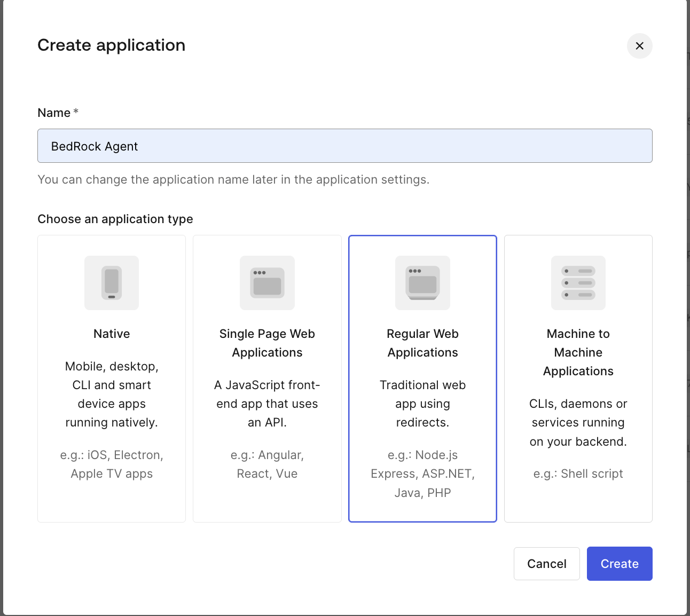Click 'Traditional web app using redirects' description
This screenshot has height=616, width=690.
click(422, 404)
